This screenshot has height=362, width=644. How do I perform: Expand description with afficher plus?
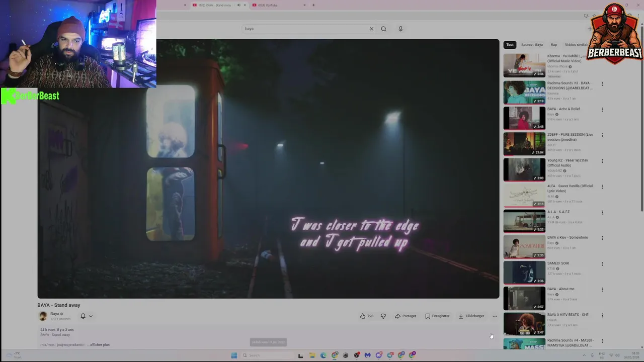(x=100, y=345)
